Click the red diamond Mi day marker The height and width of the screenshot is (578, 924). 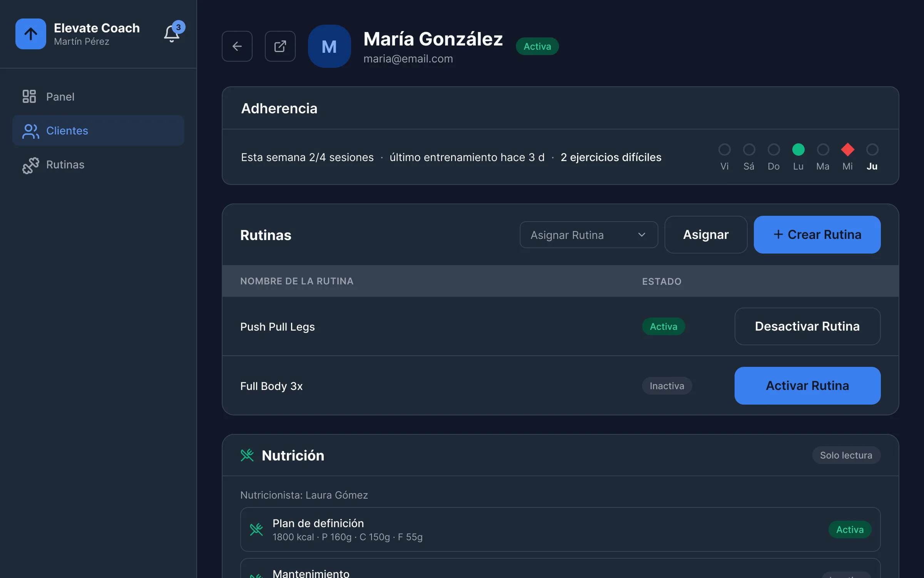(x=848, y=150)
